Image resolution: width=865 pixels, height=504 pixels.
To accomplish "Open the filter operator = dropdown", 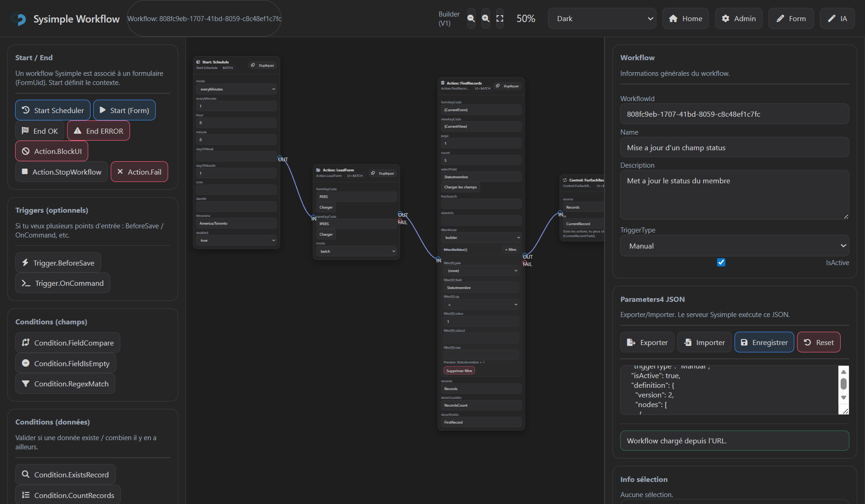I will coord(481,304).
